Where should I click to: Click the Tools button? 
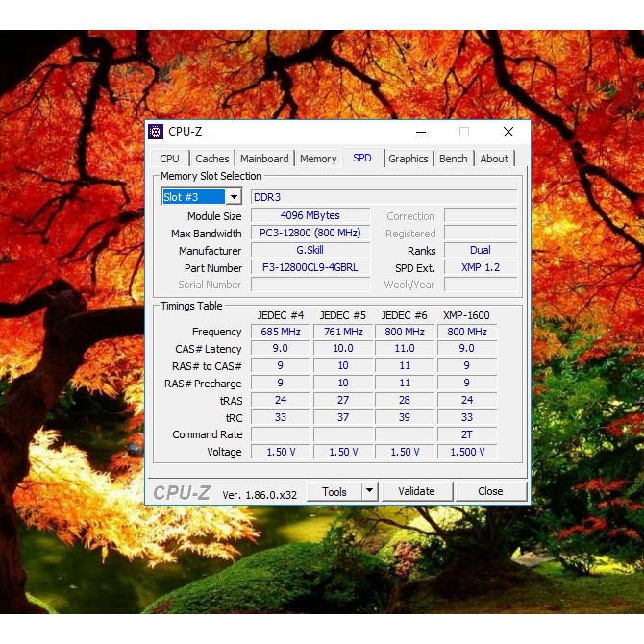[x=334, y=491]
